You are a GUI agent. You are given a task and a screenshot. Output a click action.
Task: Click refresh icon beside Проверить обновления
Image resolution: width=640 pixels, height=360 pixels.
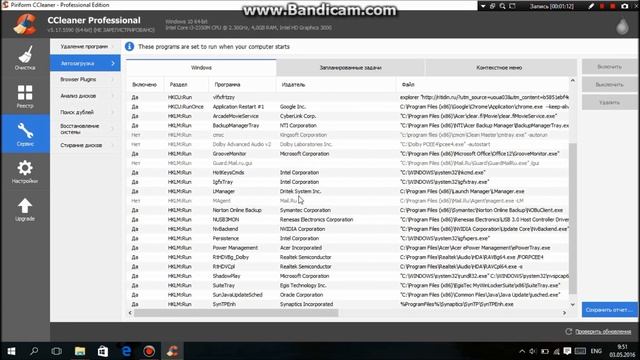click(569, 331)
